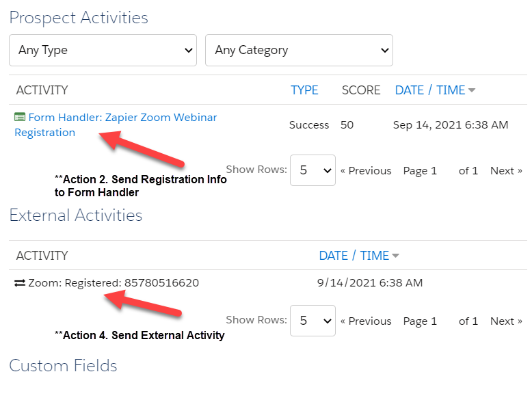Image resolution: width=532 pixels, height=400 pixels.
Task: Click sort arrow beside Prospect Activities DATE / TIME
Action: tap(472, 90)
